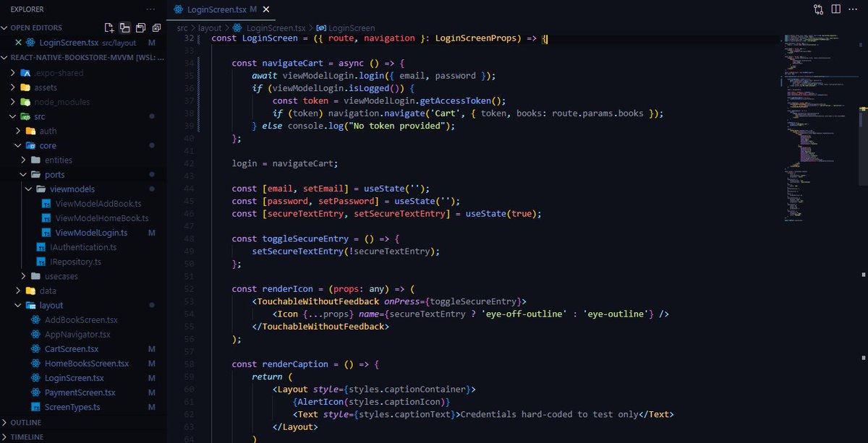
Task: Open LoginScreen.tsx under the layout folder
Action: pyautogui.click(x=74, y=378)
